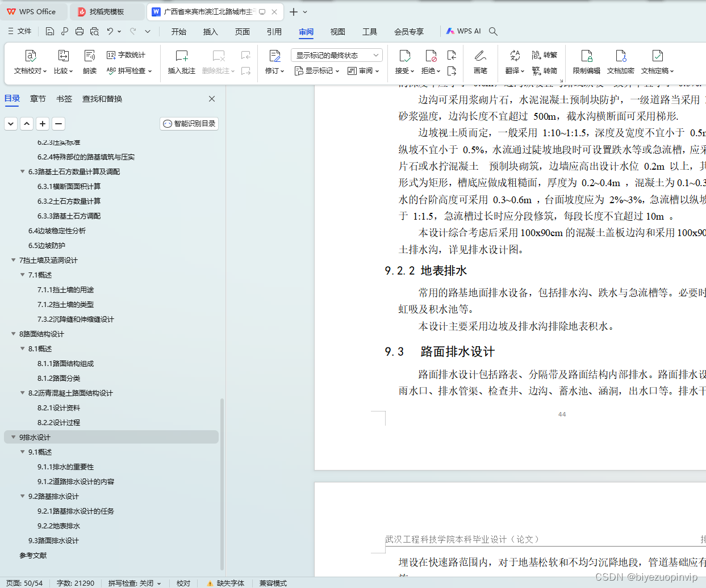This screenshot has height=588, width=706.
Task: Switch to the 会员专享 ribbon tab
Action: [x=409, y=32]
